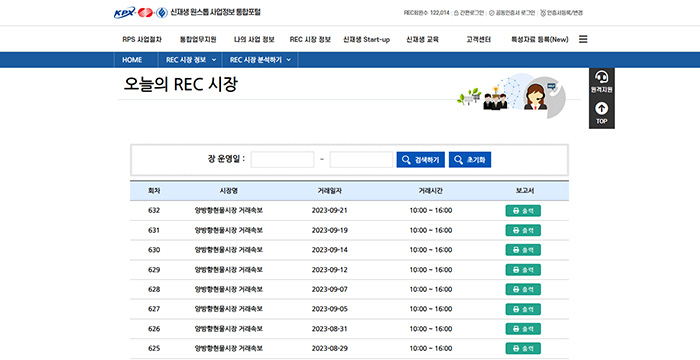Select the date 2023-09-14
700x360 pixels.
pos(329,250)
